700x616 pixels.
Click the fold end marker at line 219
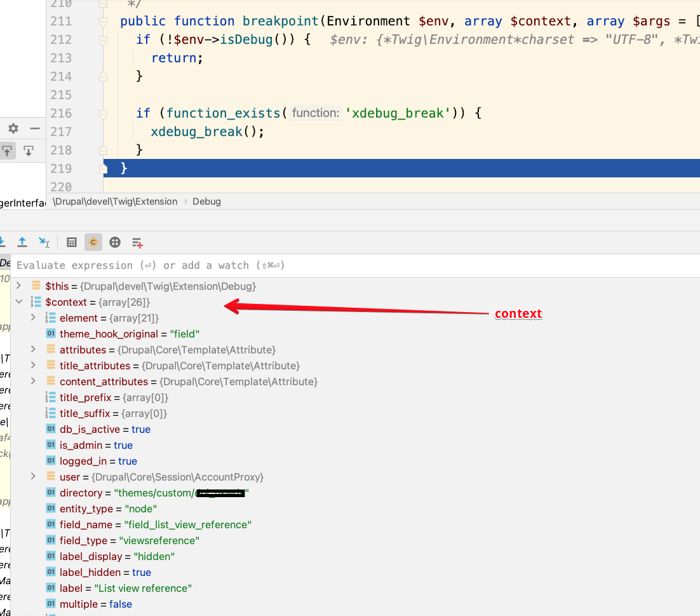pos(103,169)
